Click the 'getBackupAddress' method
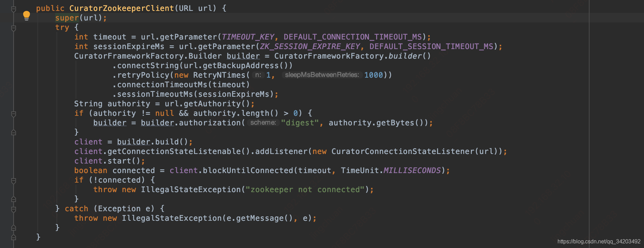644x248 pixels. point(241,65)
